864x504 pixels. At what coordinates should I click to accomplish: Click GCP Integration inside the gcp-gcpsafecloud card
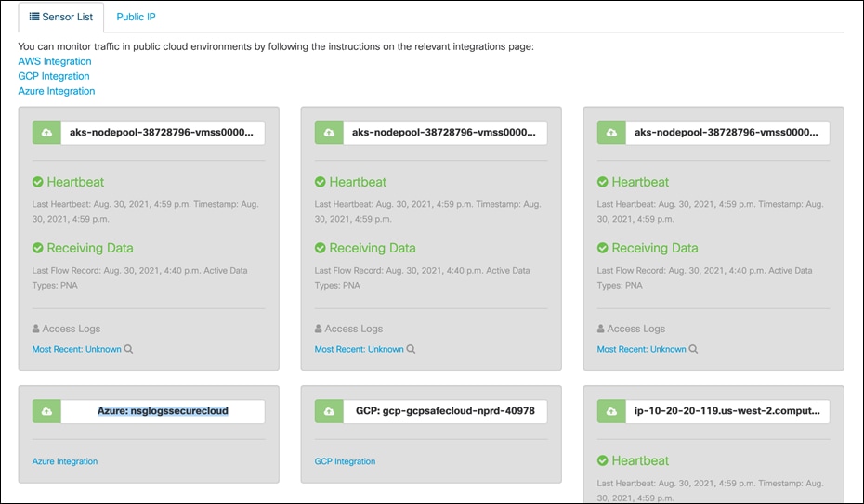345,461
